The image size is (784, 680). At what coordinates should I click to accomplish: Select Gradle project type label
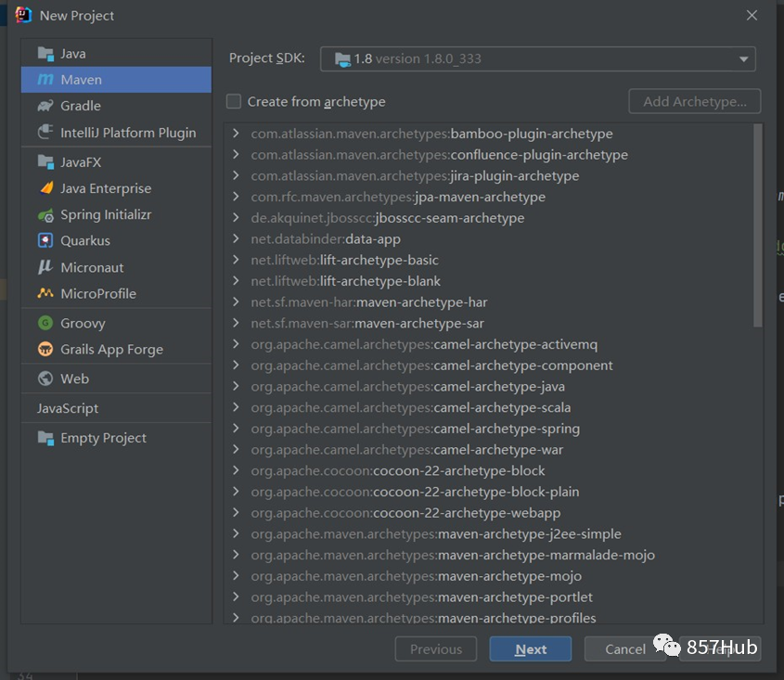pyautogui.click(x=81, y=106)
